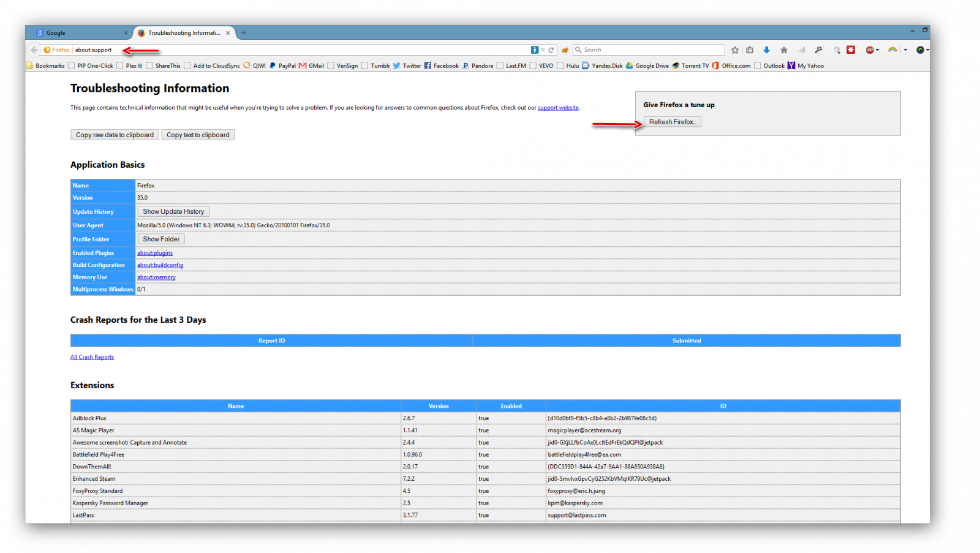Click the blue info icon in address bar
980x553 pixels.
pyautogui.click(x=535, y=50)
